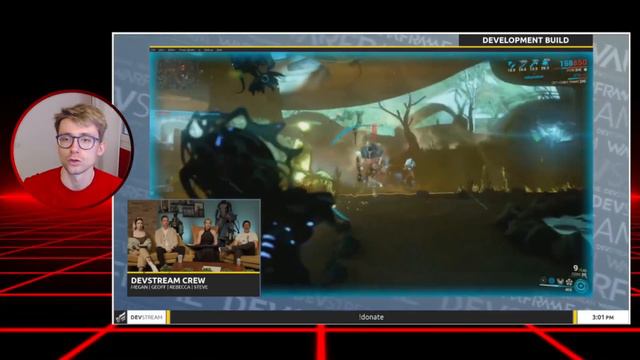Click the squad member icons row in top-right HUD

529,64
